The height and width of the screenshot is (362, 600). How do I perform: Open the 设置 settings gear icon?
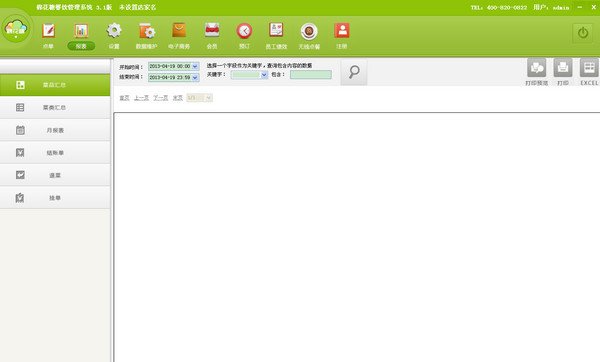pos(114,31)
